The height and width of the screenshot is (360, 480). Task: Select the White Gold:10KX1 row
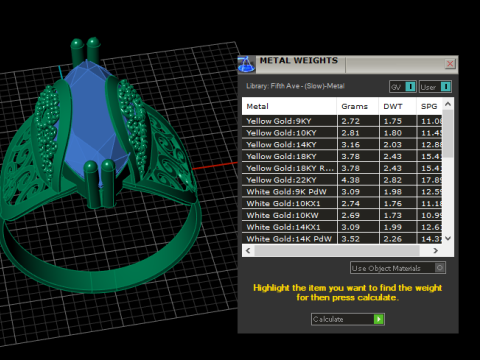(342, 203)
